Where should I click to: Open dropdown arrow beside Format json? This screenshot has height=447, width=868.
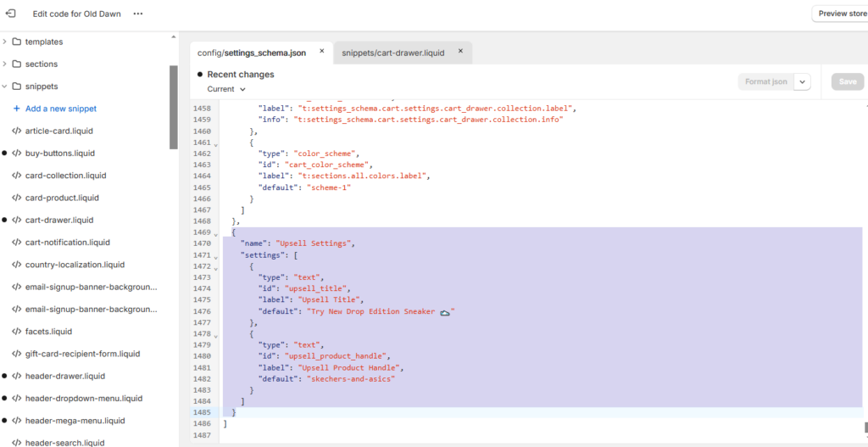pos(802,81)
